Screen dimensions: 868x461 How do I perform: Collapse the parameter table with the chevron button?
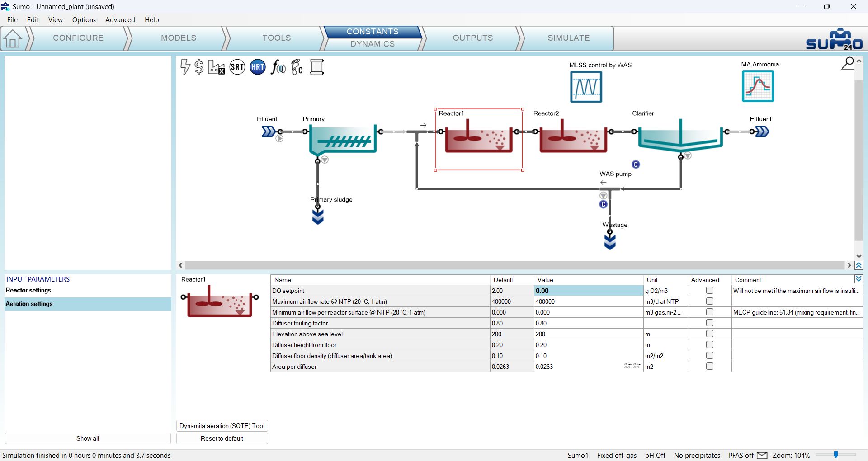(x=859, y=279)
